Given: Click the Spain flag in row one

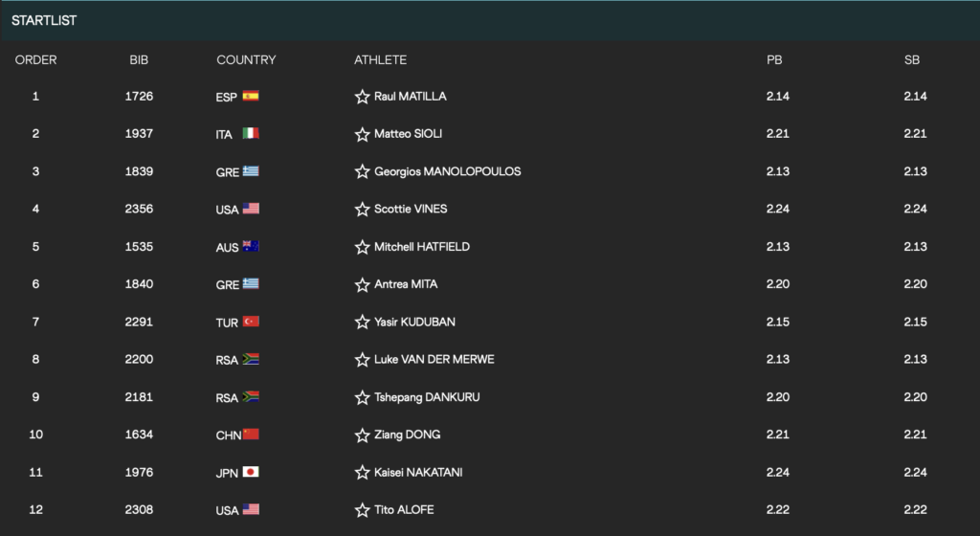Looking at the screenshot, I should [251, 96].
